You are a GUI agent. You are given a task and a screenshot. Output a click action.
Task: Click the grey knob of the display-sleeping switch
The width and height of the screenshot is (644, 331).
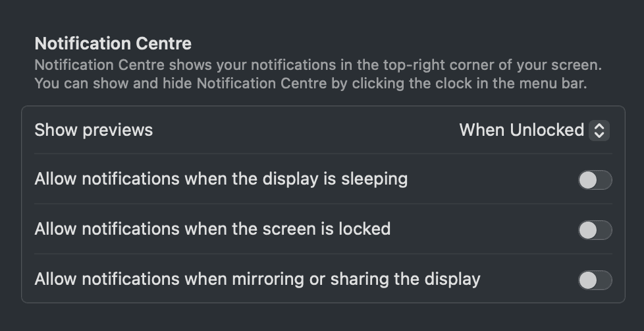[x=588, y=179]
